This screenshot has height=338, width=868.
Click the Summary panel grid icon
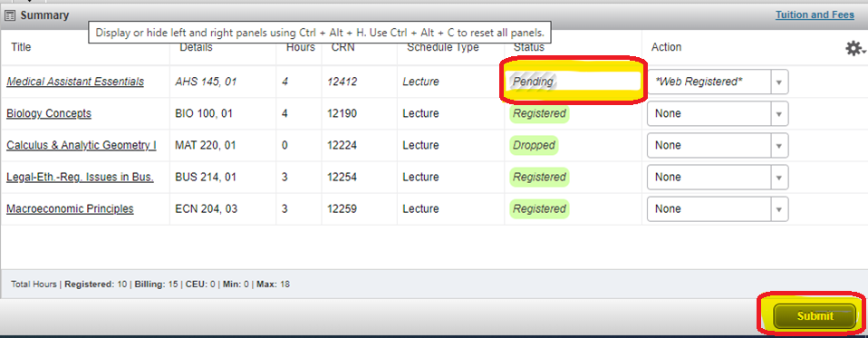click(10, 15)
